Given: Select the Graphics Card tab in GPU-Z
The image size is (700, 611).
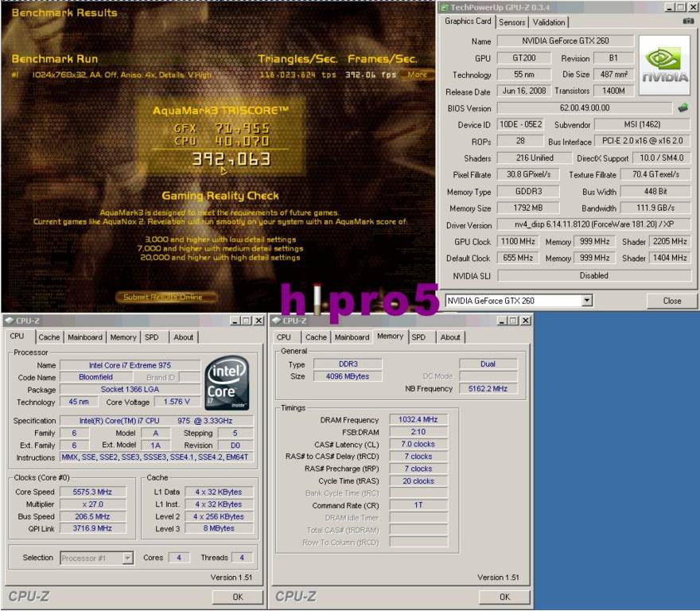Looking at the screenshot, I should [468, 21].
